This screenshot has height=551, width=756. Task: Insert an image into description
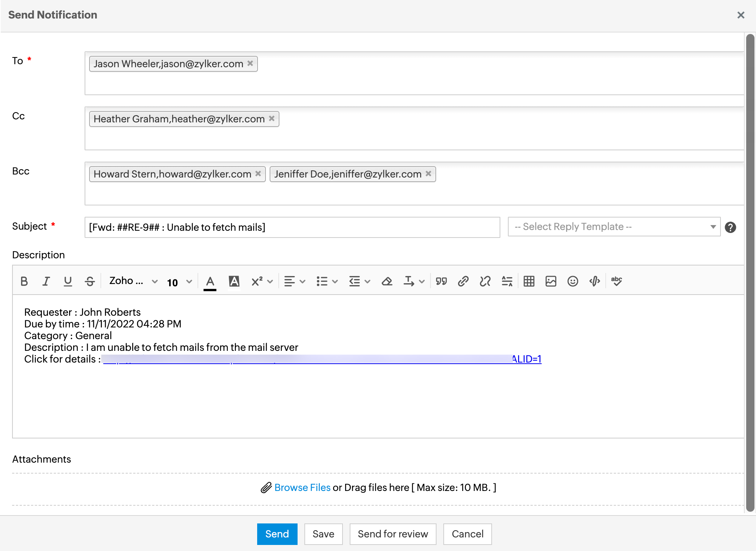pyautogui.click(x=551, y=281)
